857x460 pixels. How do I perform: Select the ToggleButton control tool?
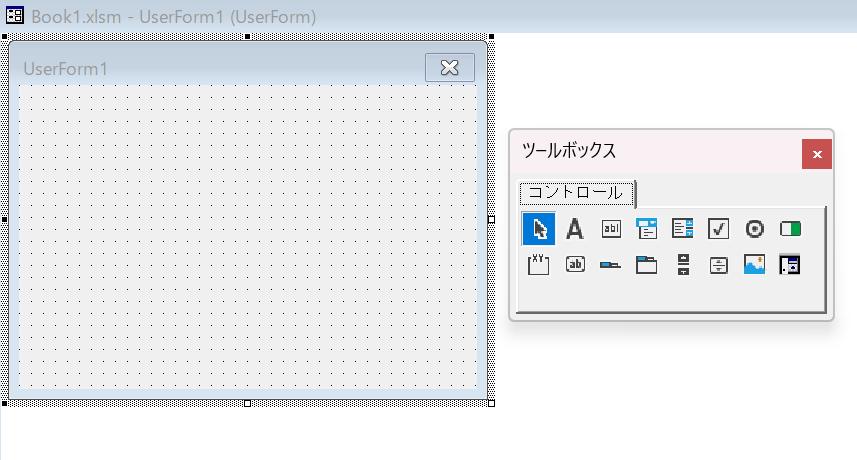pyautogui.click(x=791, y=229)
